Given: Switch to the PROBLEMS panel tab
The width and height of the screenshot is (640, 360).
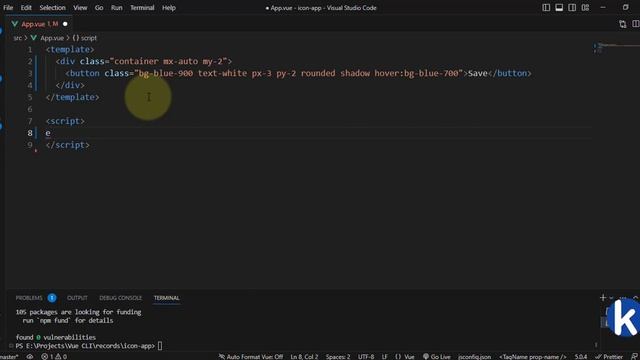Looking at the screenshot, I should coord(29,298).
